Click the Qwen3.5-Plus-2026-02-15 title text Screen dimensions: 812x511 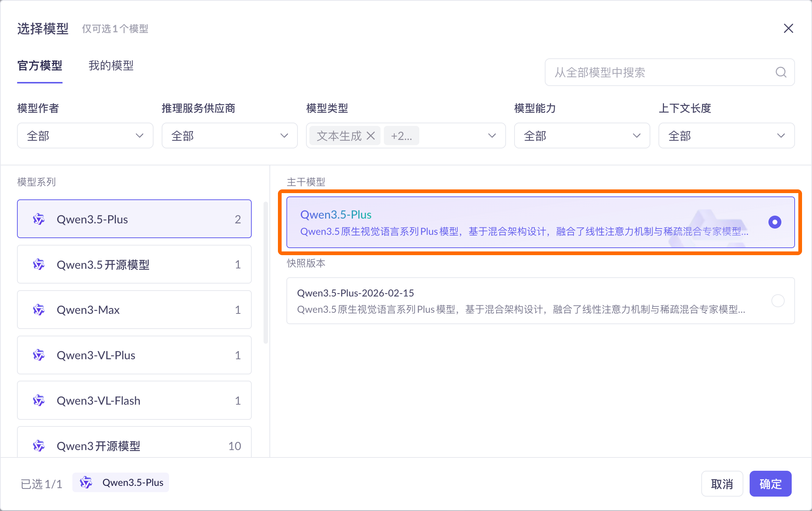[355, 293]
